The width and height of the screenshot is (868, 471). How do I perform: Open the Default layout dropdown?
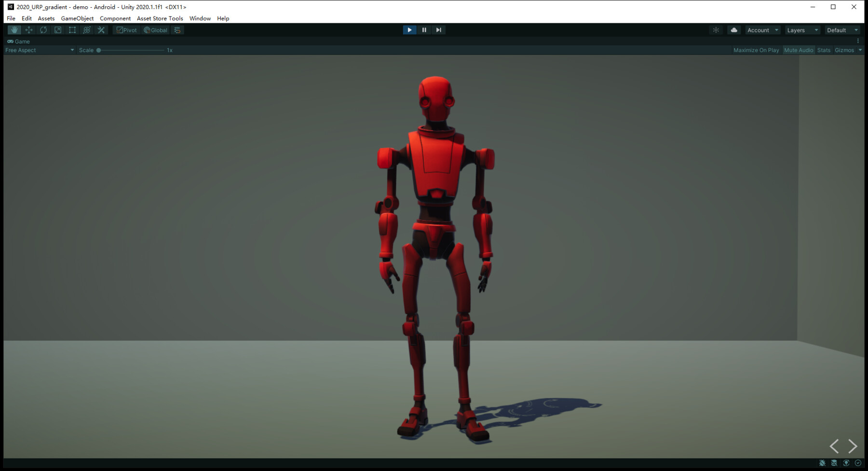[x=842, y=29]
